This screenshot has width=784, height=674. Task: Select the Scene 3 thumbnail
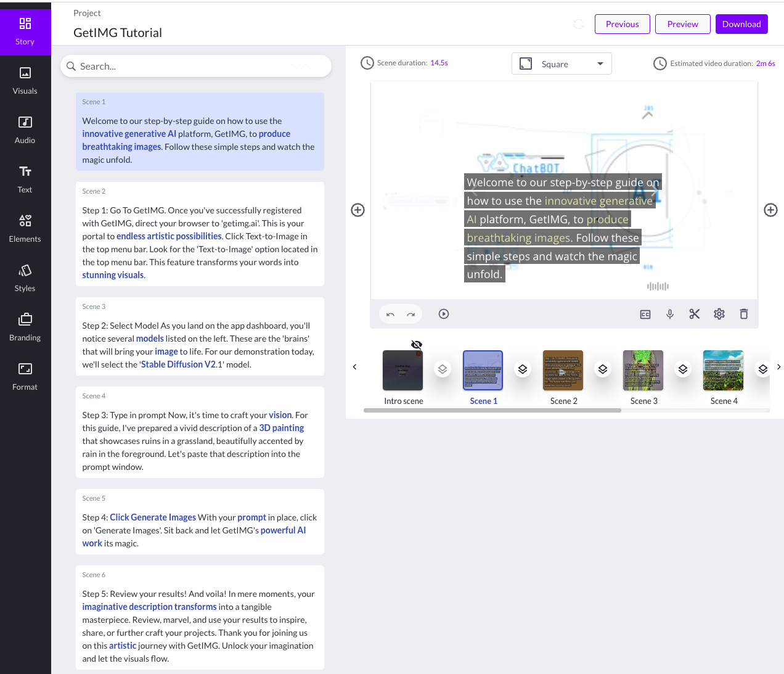click(643, 371)
